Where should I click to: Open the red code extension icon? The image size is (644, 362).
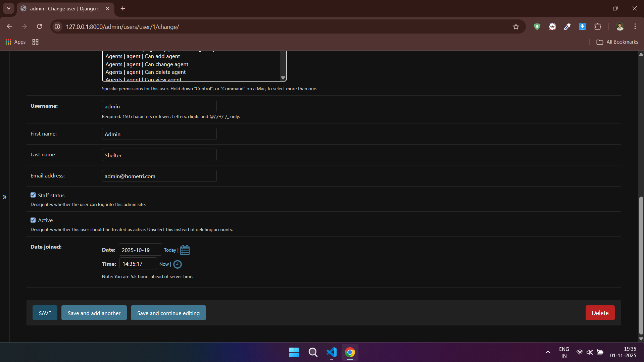click(x=552, y=27)
